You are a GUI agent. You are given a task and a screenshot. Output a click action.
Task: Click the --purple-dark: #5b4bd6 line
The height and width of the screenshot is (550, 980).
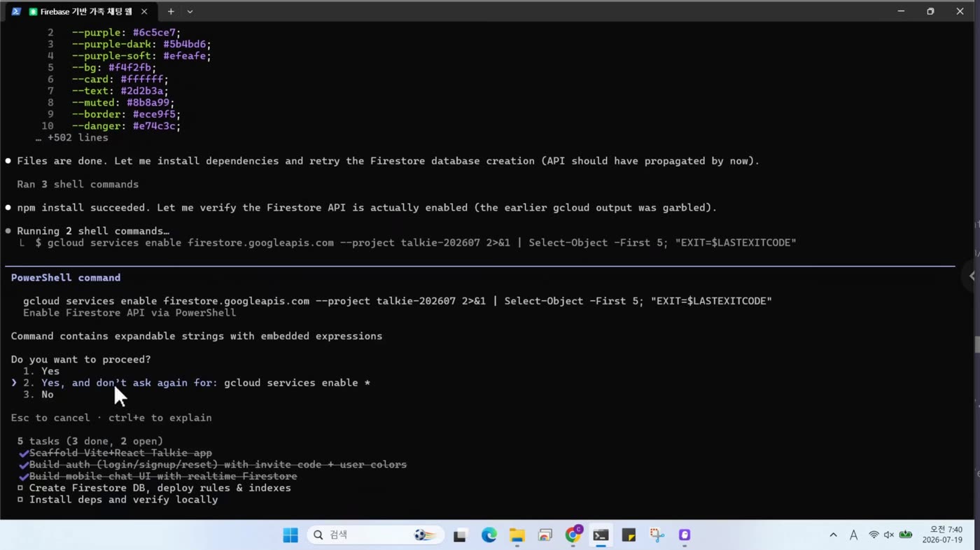[x=141, y=44]
